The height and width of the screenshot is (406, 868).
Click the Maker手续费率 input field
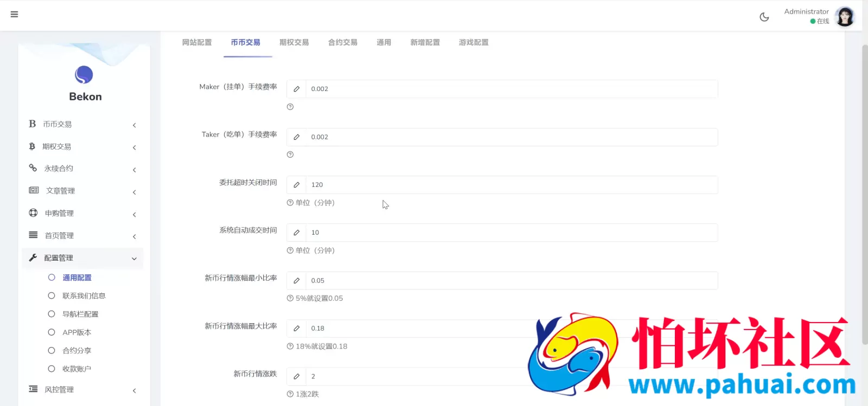[x=512, y=89]
